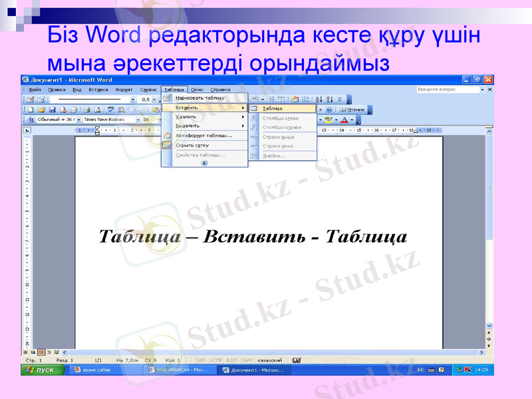Viewport: 532px width, 399px height.
Task: Select the Нарисовать таблицу pencil icon
Action: point(166,97)
